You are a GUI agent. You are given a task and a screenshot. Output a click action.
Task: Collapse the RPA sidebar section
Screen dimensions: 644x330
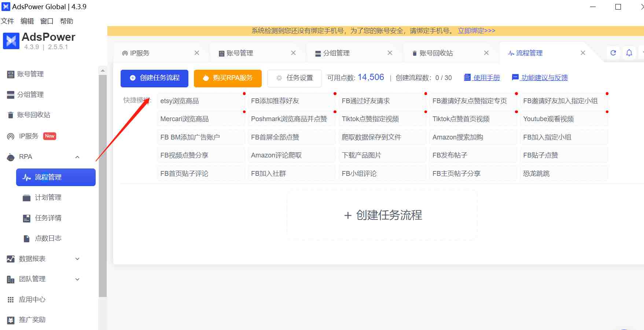point(77,157)
